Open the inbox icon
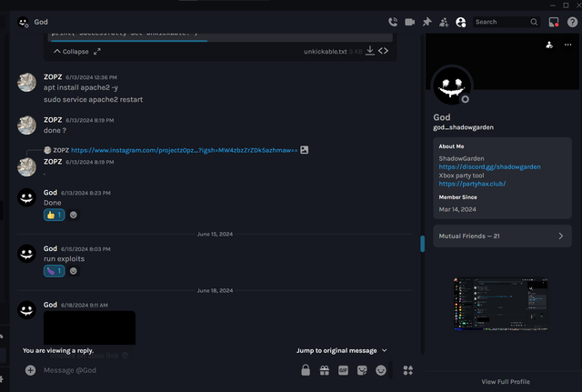 (554, 22)
